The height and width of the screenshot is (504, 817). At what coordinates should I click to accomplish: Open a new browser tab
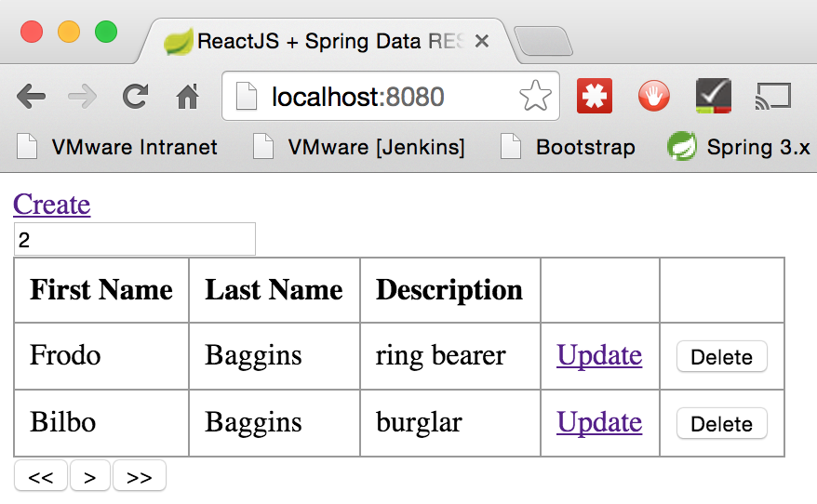pos(542,42)
